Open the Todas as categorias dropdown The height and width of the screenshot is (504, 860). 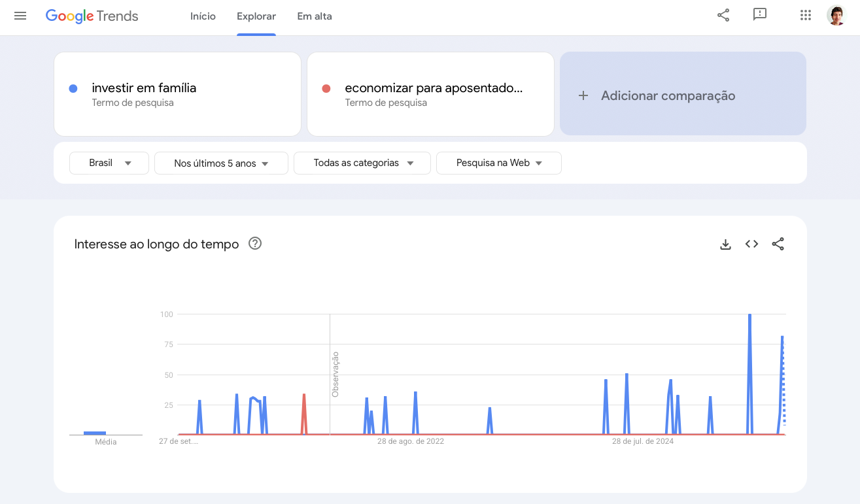coord(362,163)
